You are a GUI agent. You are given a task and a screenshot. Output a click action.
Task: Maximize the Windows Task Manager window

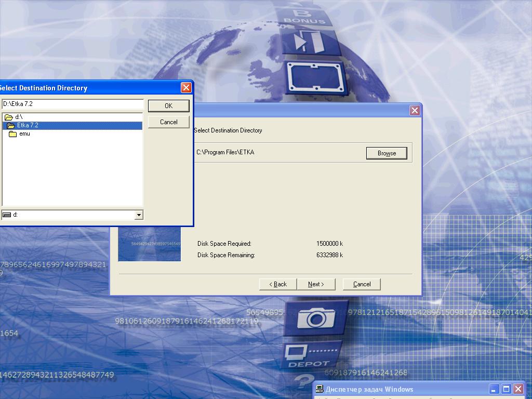(x=507, y=389)
